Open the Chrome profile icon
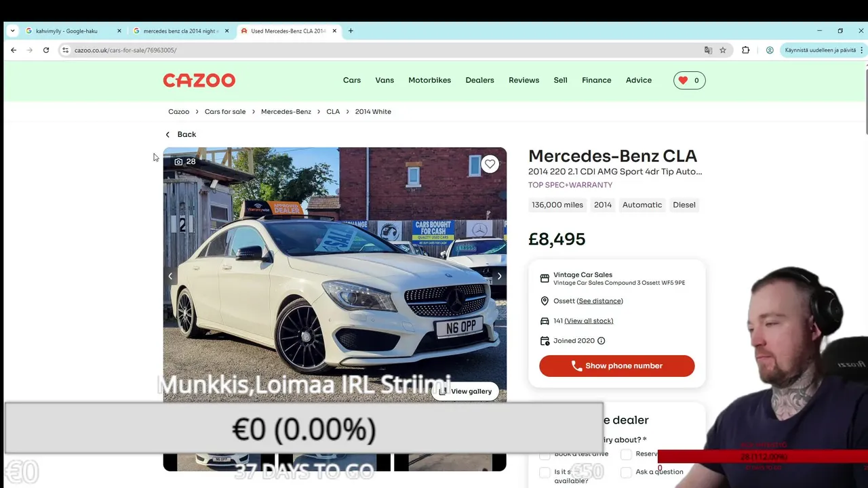The image size is (868, 488). tap(770, 50)
